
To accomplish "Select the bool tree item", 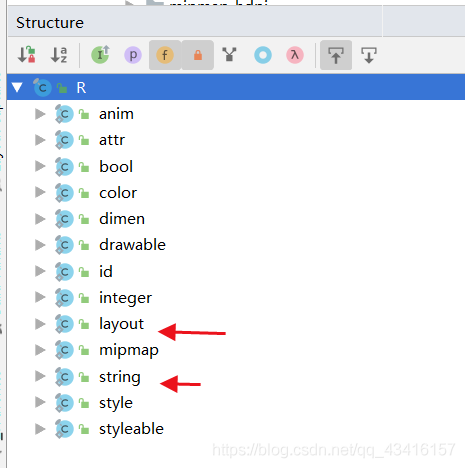I will click(x=116, y=166).
